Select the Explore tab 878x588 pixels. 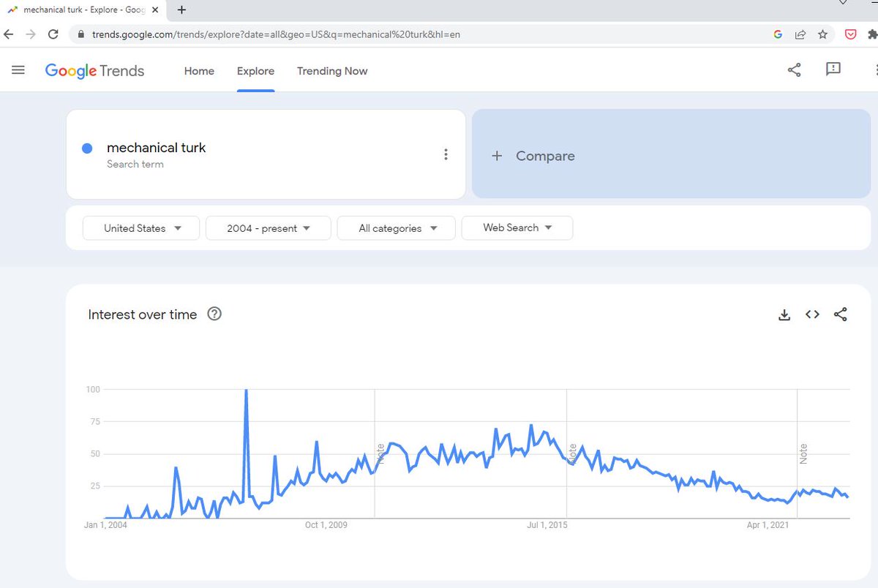coord(255,71)
